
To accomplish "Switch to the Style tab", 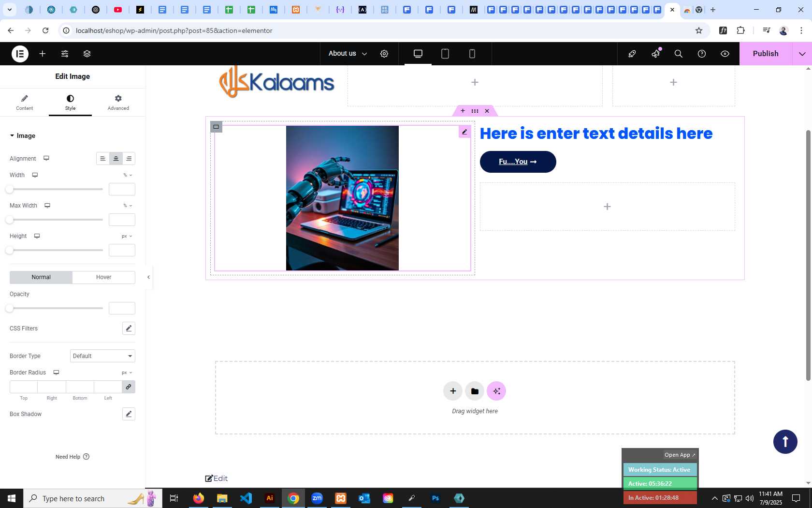I will pyautogui.click(x=70, y=102).
